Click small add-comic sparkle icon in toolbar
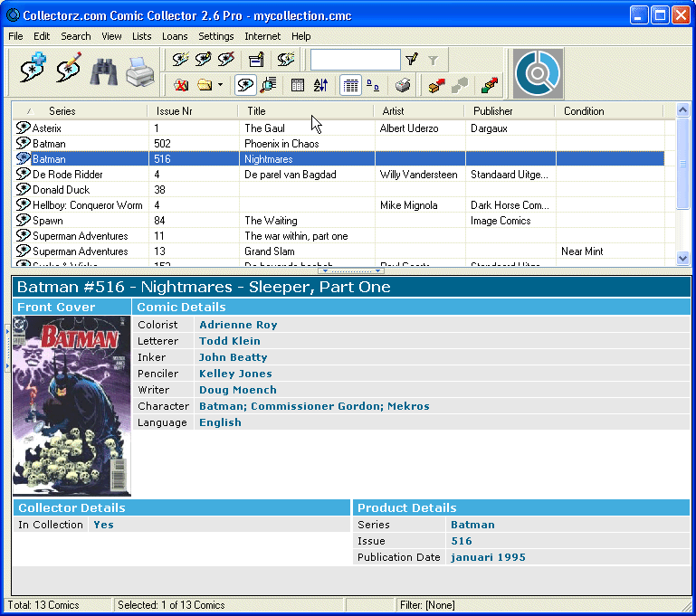 [181, 59]
